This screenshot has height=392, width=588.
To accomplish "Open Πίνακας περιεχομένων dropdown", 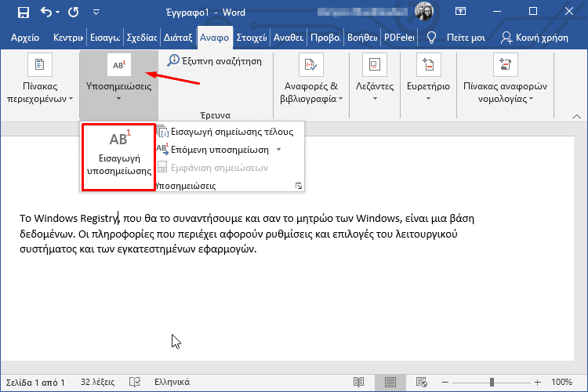I will point(40,78).
